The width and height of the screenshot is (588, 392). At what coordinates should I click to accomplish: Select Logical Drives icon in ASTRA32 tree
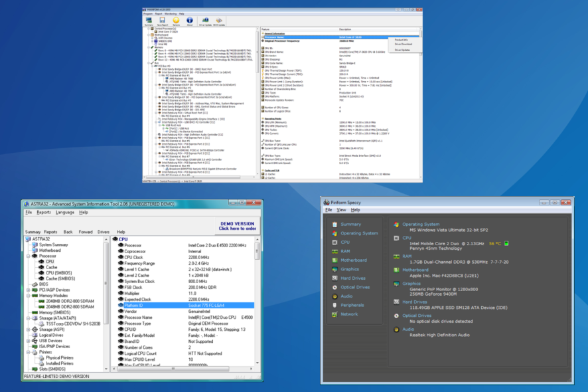click(x=35, y=336)
